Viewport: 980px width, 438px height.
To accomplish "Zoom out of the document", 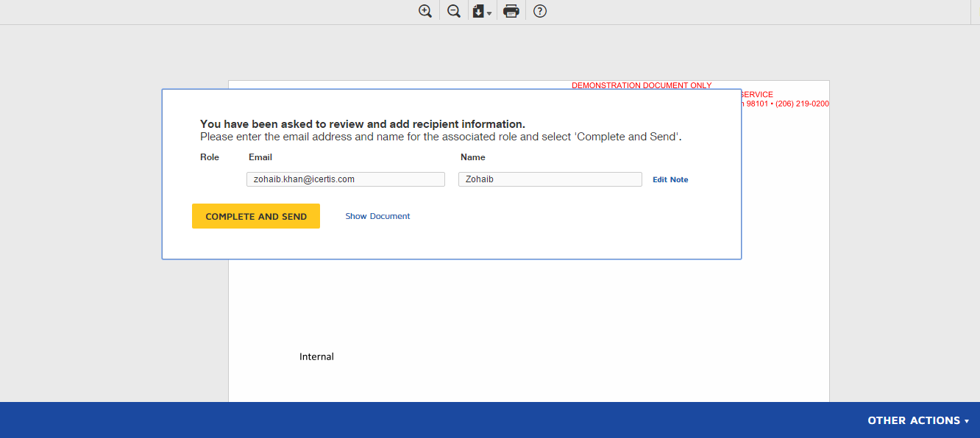I will click(454, 11).
